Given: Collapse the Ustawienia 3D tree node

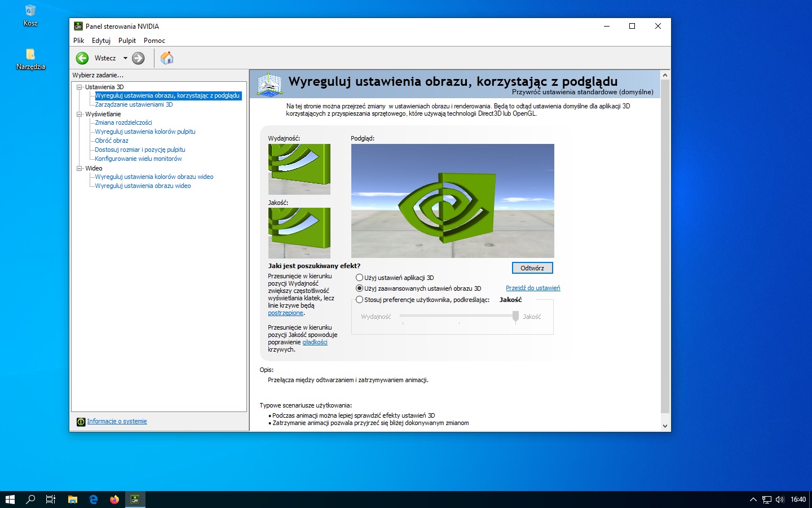Looking at the screenshot, I should click(x=80, y=87).
